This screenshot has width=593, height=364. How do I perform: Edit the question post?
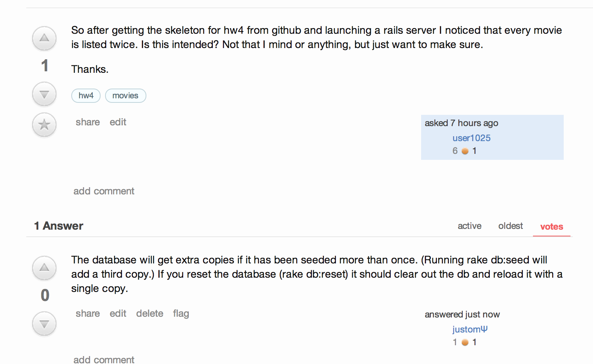pyautogui.click(x=118, y=122)
